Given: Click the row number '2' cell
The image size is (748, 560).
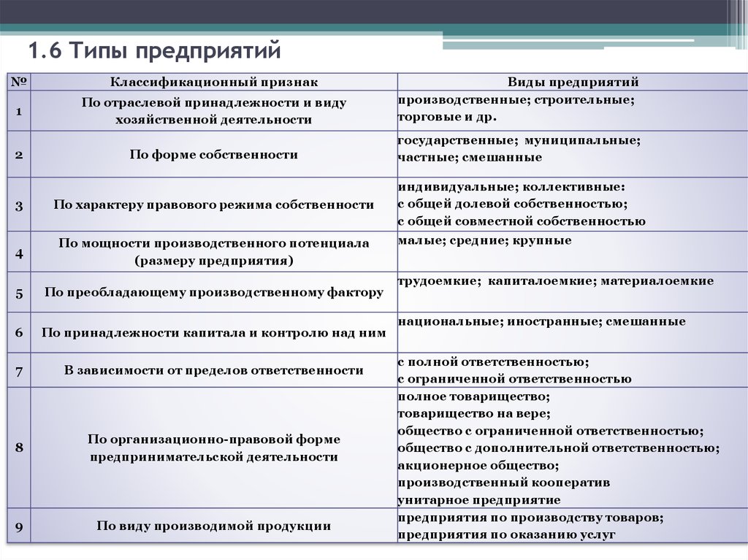Looking at the screenshot, I should point(18,155).
